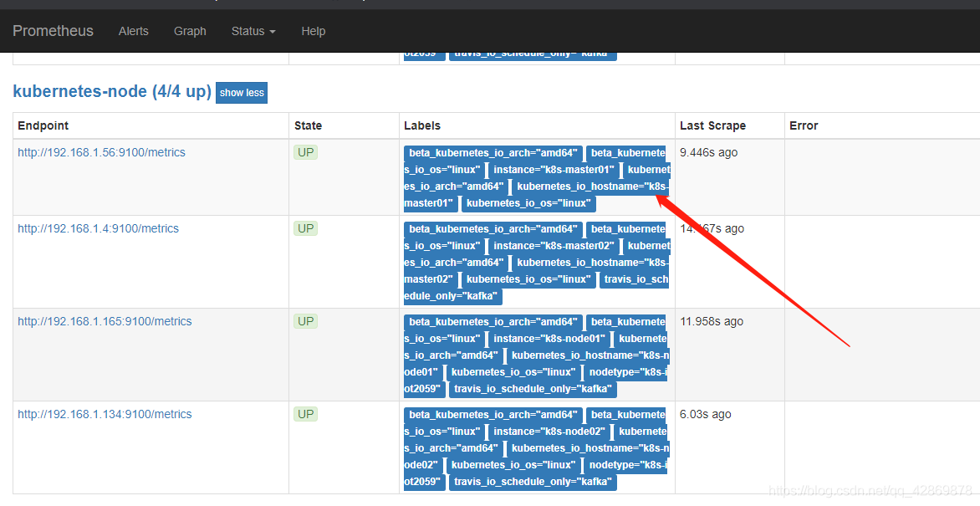Open endpoint http://192.168.1.134:9100/metrics
This screenshot has height=506, width=980.
pos(105,414)
